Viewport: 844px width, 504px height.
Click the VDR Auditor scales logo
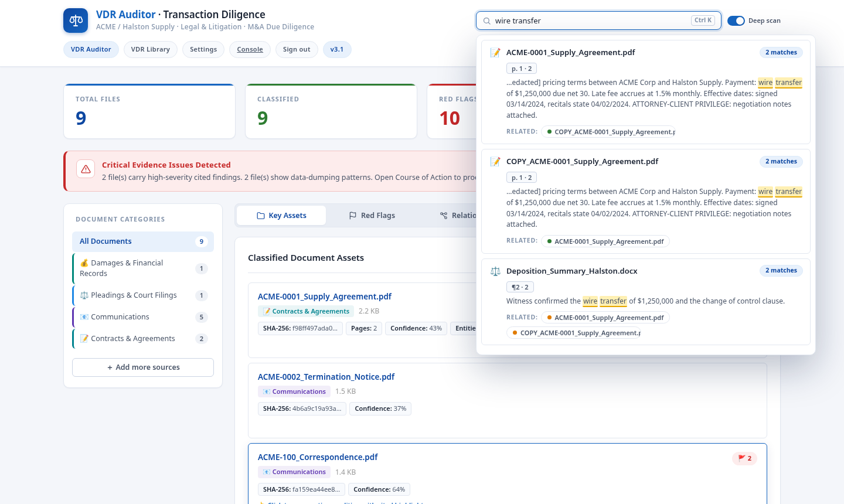pyautogui.click(x=76, y=21)
